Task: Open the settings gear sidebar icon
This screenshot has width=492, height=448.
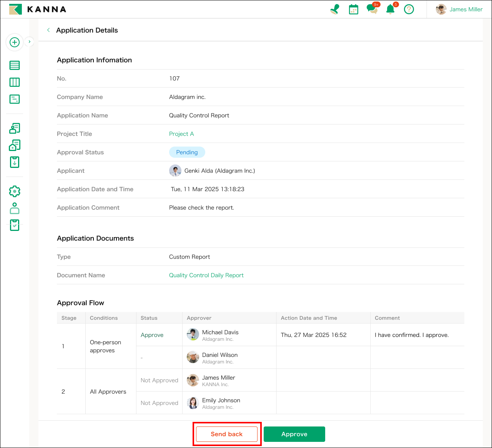Action: click(15, 191)
